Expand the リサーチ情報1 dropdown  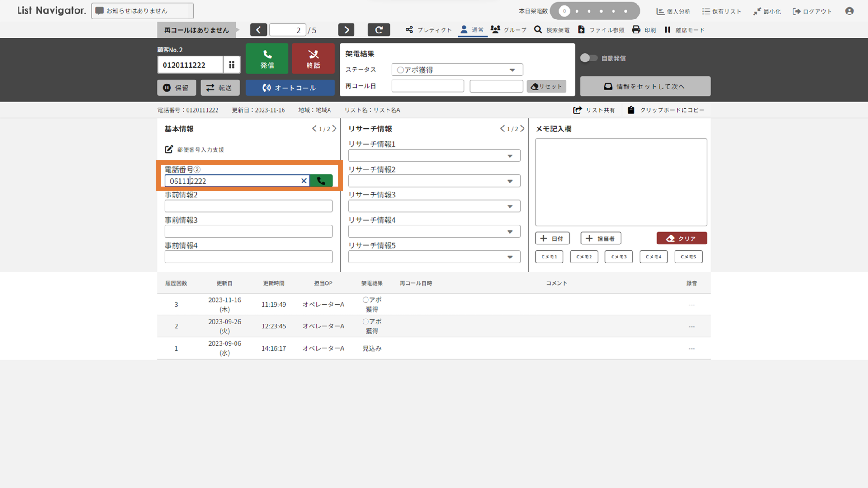coord(434,155)
